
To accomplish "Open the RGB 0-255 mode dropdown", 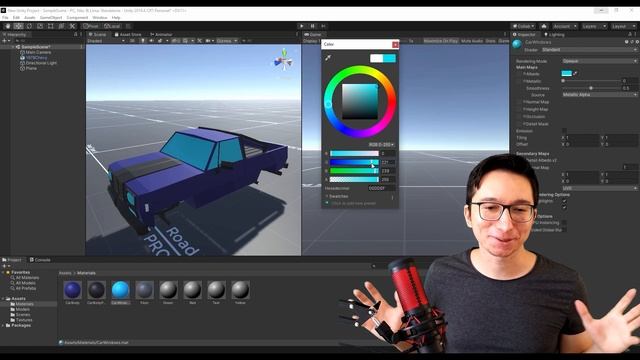I will point(381,145).
